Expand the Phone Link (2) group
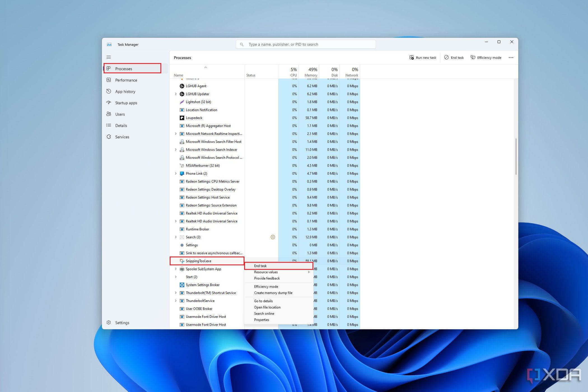588x392 pixels. click(176, 174)
